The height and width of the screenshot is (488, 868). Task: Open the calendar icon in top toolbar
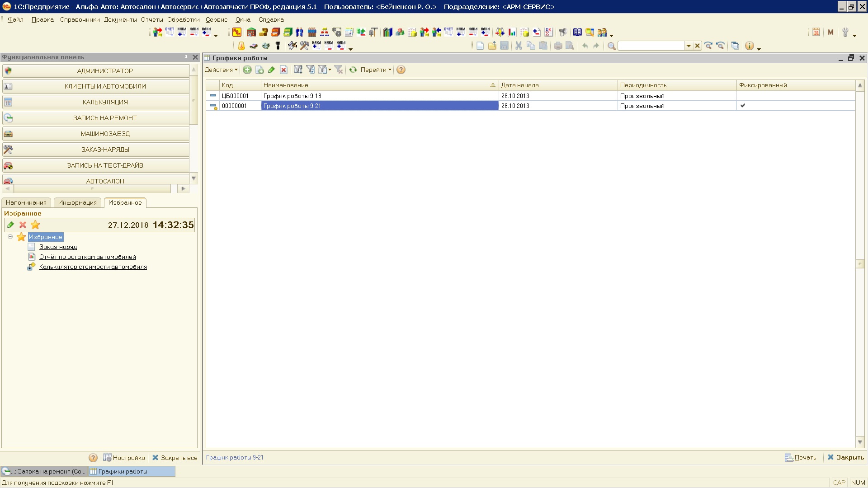point(816,32)
